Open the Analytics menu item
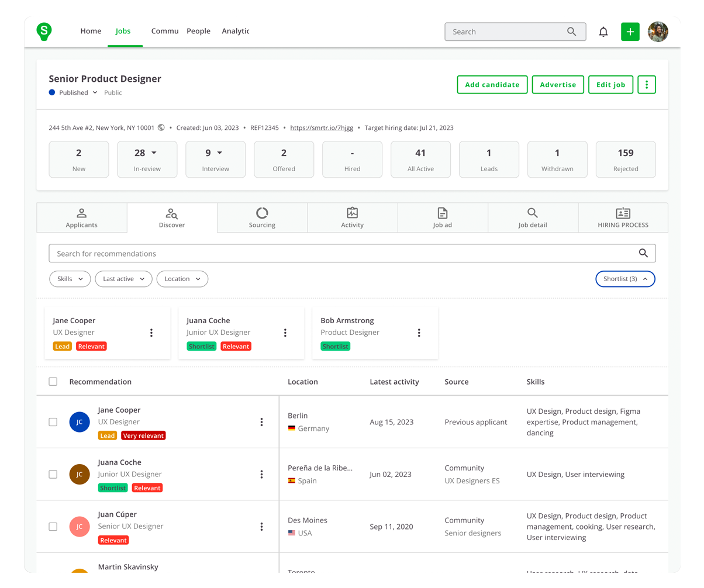This screenshot has height=588, width=704. pyautogui.click(x=236, y=32)
